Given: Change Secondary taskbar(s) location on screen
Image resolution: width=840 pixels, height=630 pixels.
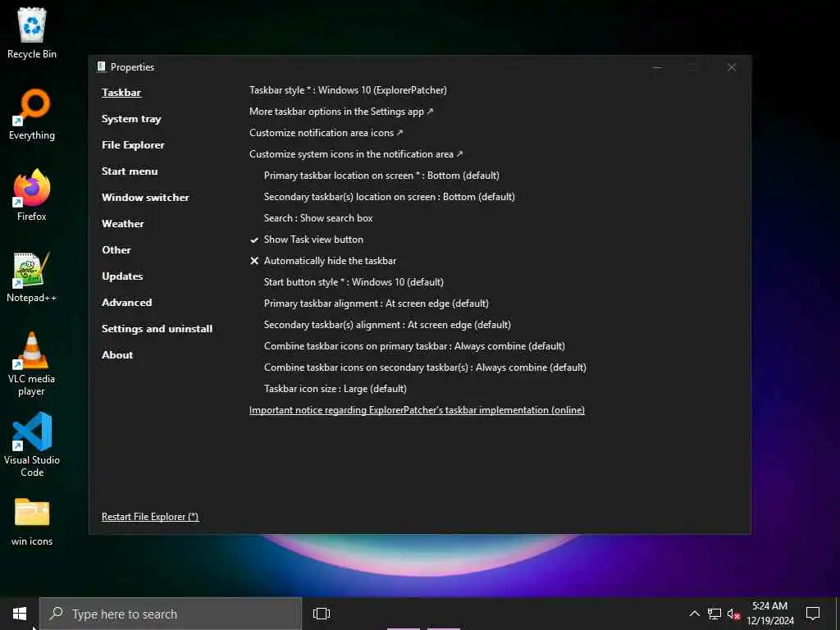Looking at the screenshot, I should point(390,197).
